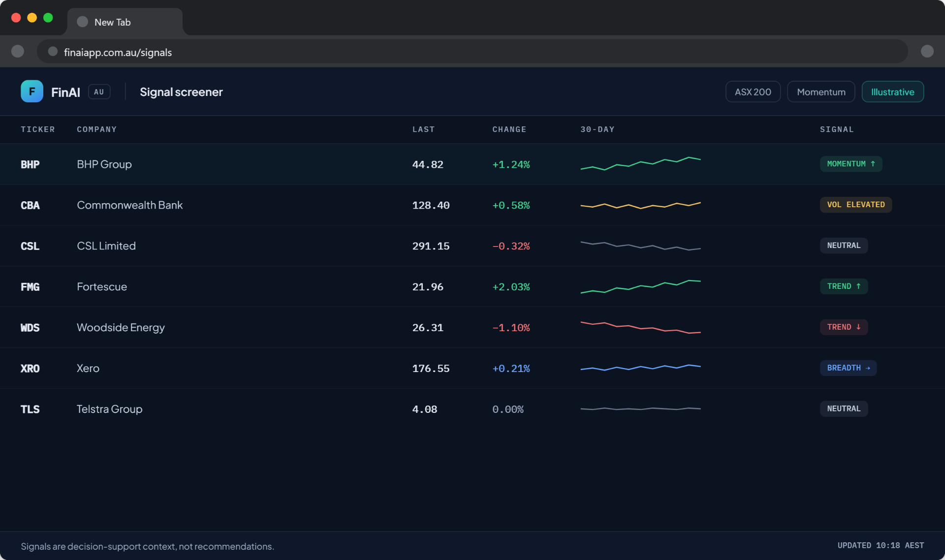Click TLS change 0.00%
Image resolution: width=945 pixels, height=560 pixels.
coord(508,409)
